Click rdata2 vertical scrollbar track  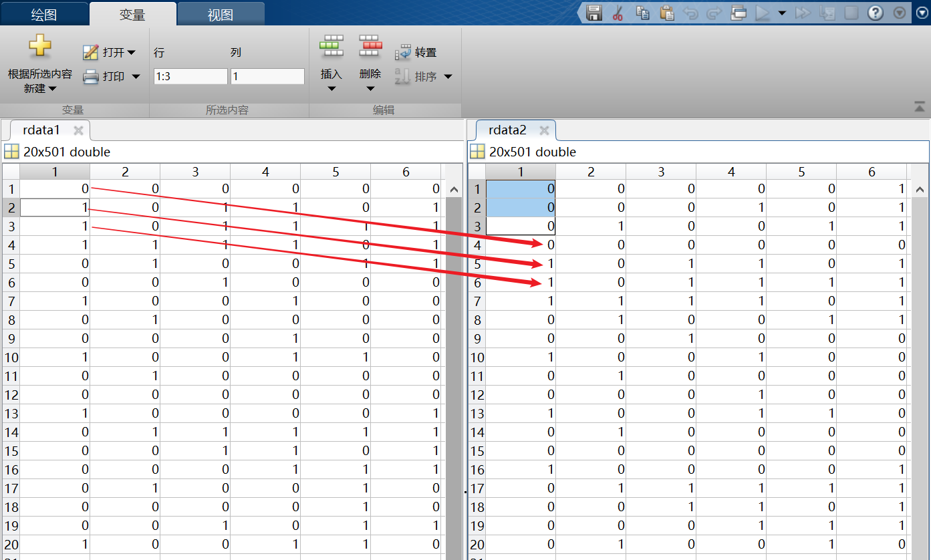(x=920, y=378)
